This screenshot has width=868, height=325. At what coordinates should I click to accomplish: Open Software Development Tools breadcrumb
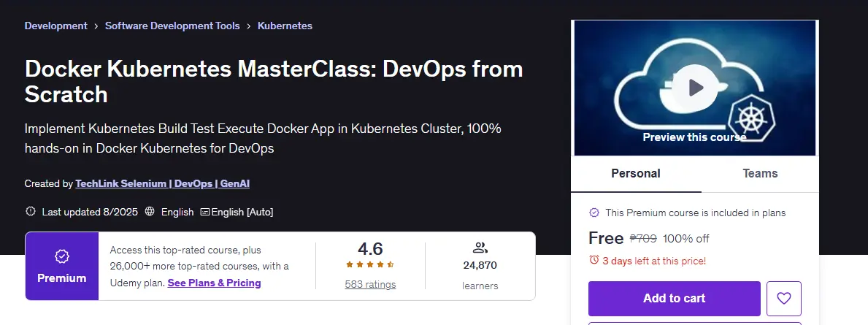pos(172,26)
